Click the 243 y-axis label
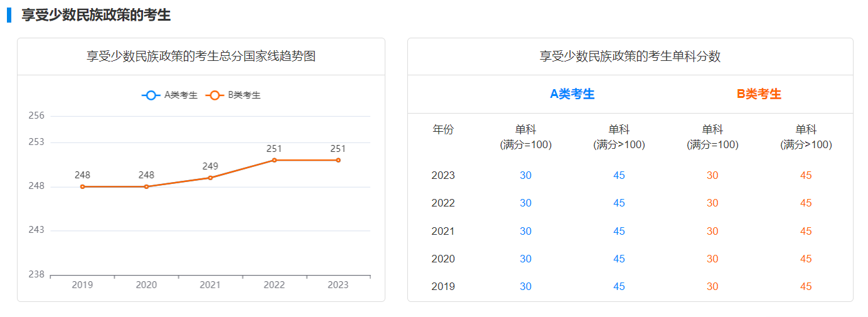The image size is (868, 317). [x=36, y=230]
